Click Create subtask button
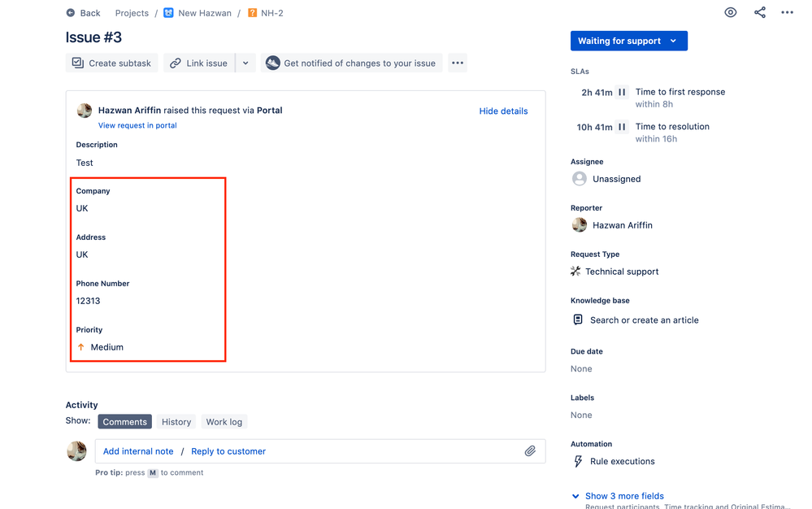Screen dimensions: 812x509 point(112,63)
